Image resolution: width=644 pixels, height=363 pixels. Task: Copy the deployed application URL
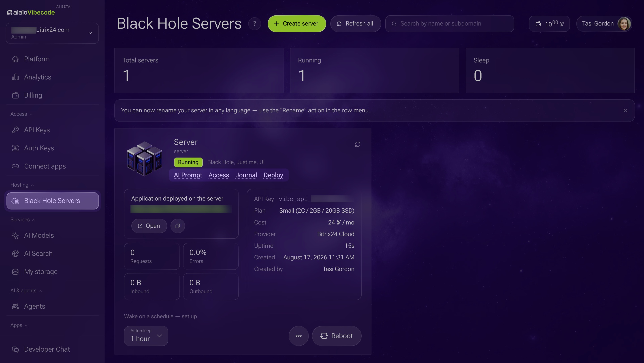coord(177,226)
